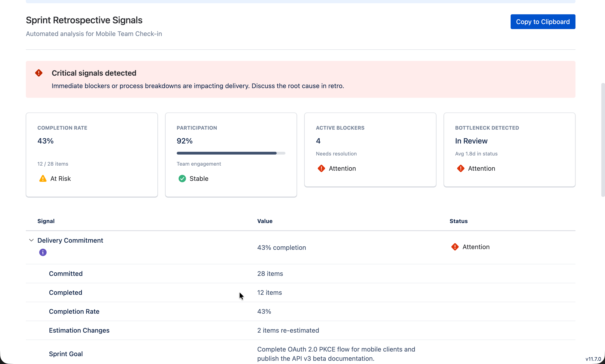Select the Estimation Changes row
Image resolution: width=605 pixels, height=364 pixels.
pos(79,330)
